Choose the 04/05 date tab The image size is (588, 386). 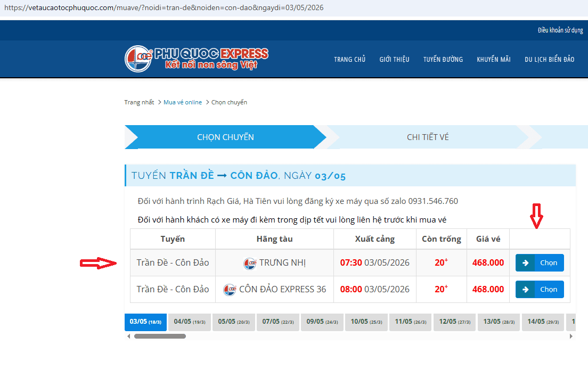coord(190,322)
